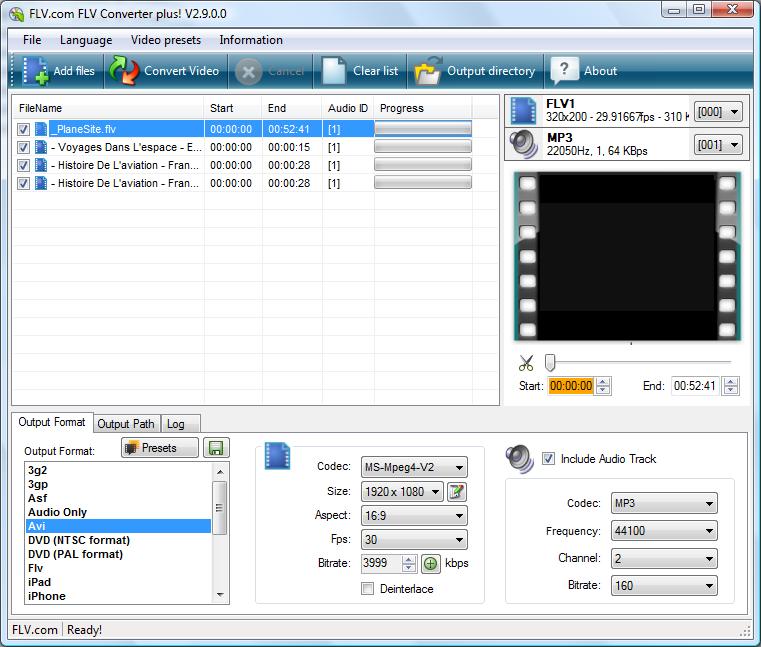Select DVD (NTSC format) in format list
The width and height of the screenshot is (761, 647).
pyautogui.click(x=118, y=540)
